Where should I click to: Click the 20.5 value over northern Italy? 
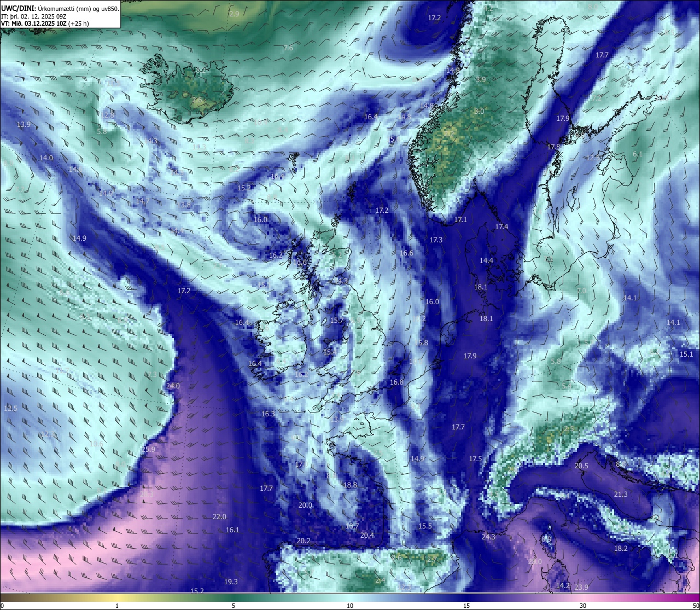(581, 466)
